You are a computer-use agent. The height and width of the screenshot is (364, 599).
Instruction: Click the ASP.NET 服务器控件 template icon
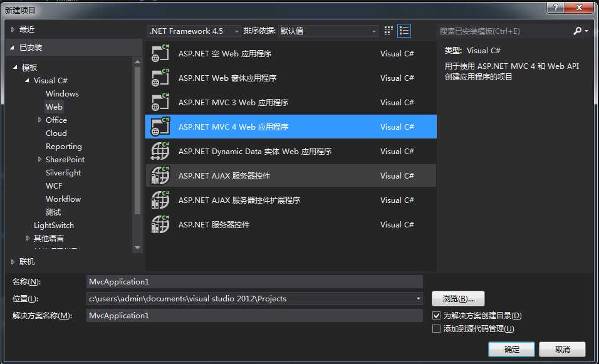160,224
